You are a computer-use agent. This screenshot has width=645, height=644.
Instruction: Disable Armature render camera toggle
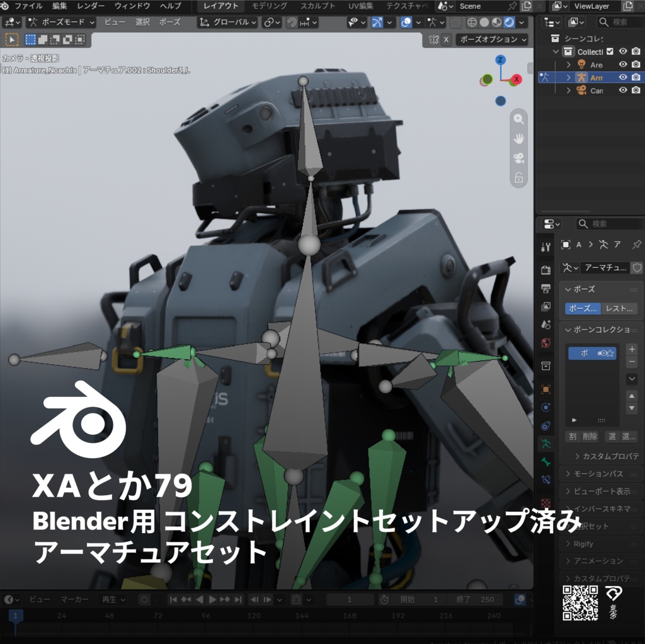point(636,78)
